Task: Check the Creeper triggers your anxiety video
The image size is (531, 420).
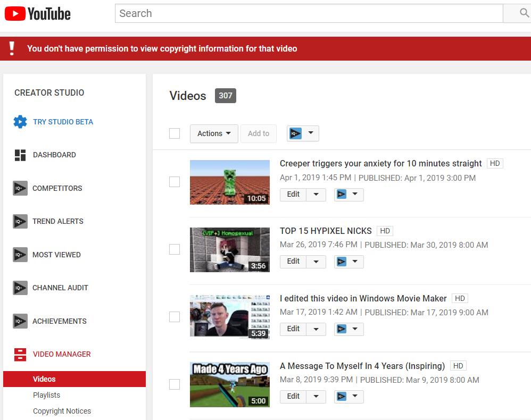Action: (x=175, y=182)
